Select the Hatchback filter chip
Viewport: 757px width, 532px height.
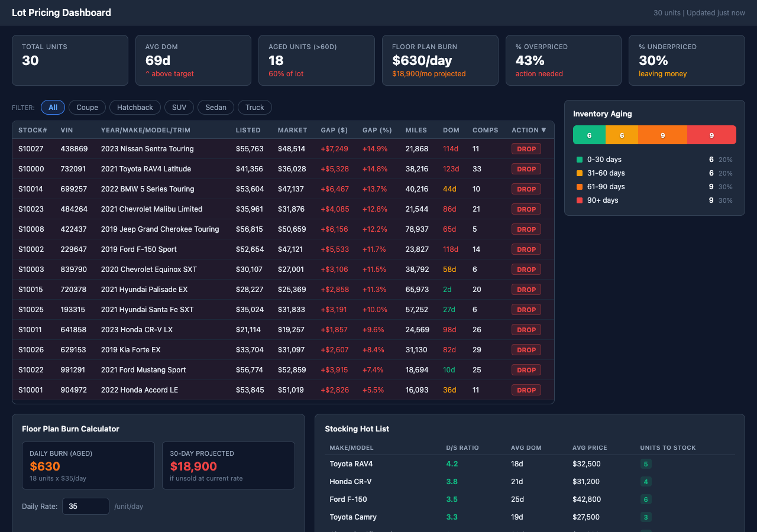point(135,107)
